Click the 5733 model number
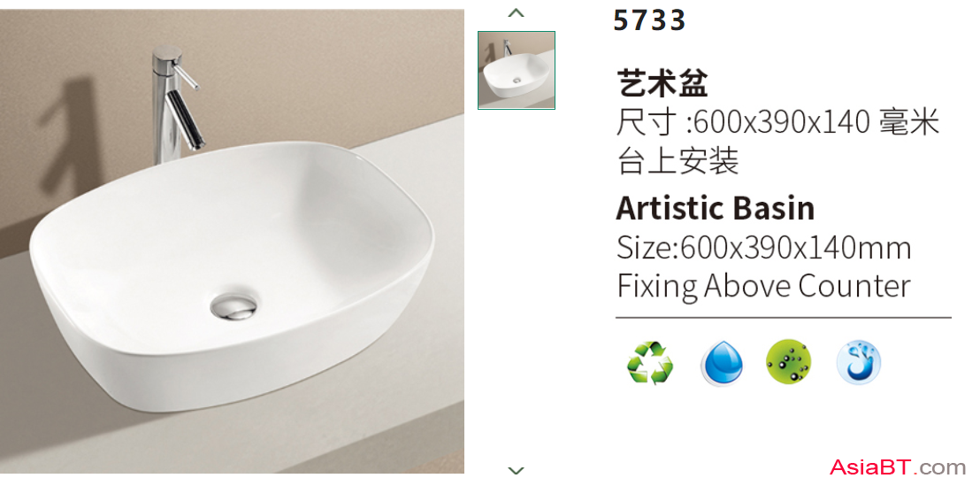The image size is (980, 486). pyautogui.click(x=649, y=20)
